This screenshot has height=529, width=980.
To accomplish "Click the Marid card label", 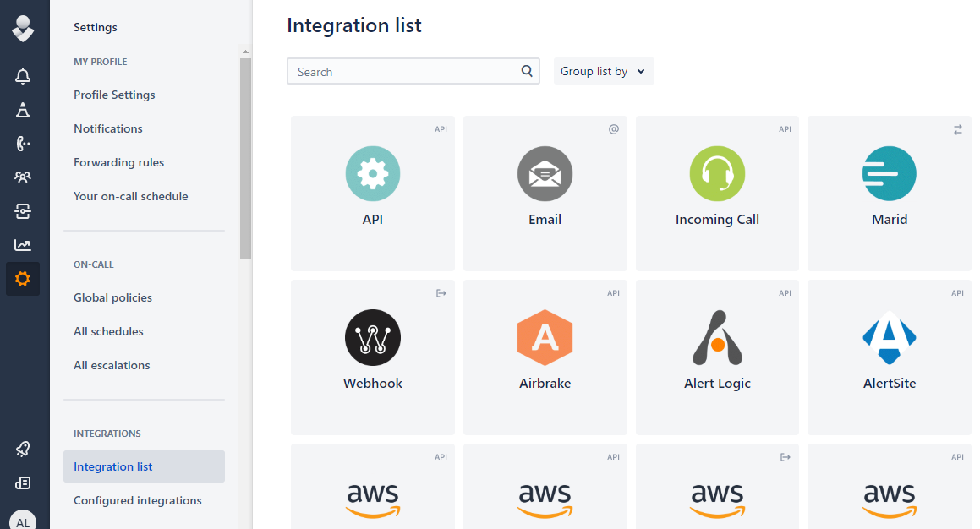I will click(x=890, y=219).
